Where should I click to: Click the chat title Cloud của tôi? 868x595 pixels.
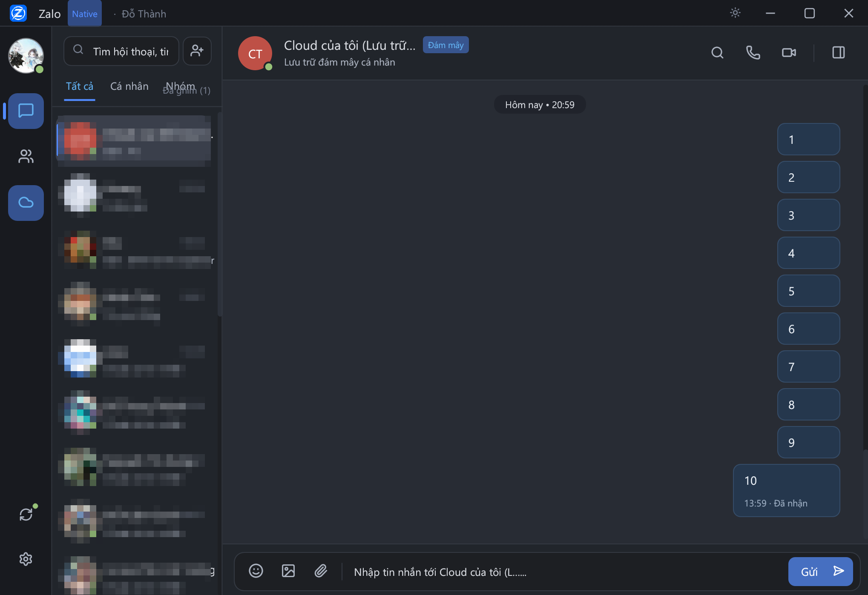[x=350, y=46]
